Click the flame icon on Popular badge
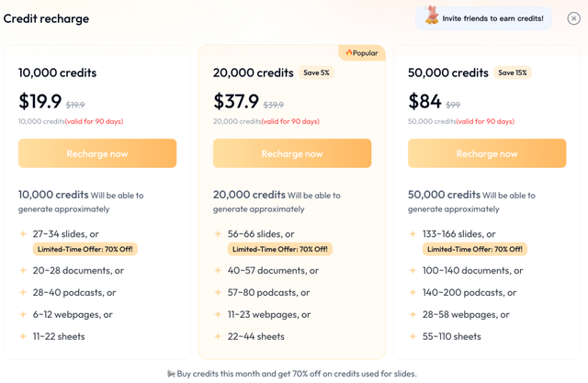This screenshot has width=588, height=383. pos(349,53)
